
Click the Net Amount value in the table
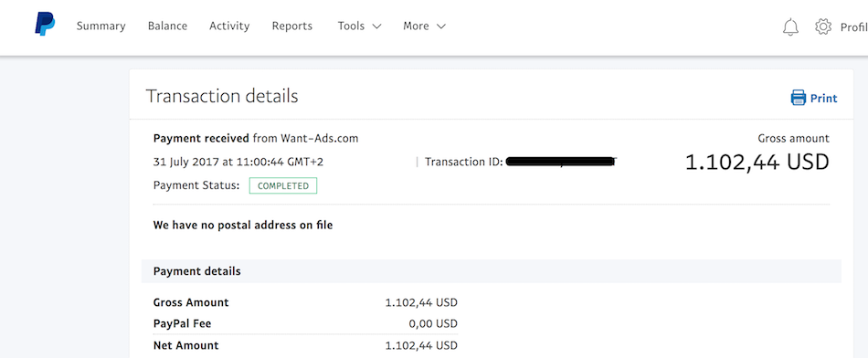(x=421, y=346)
